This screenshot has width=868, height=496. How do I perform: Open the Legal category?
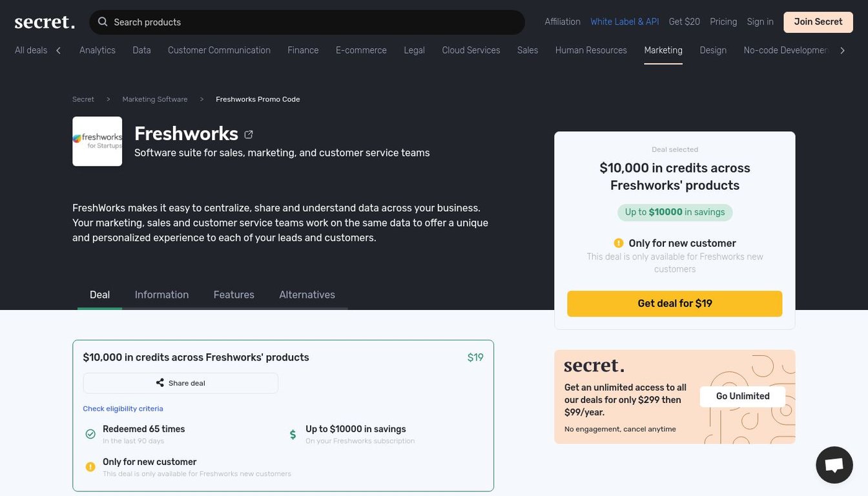click(x=414, y=50)
